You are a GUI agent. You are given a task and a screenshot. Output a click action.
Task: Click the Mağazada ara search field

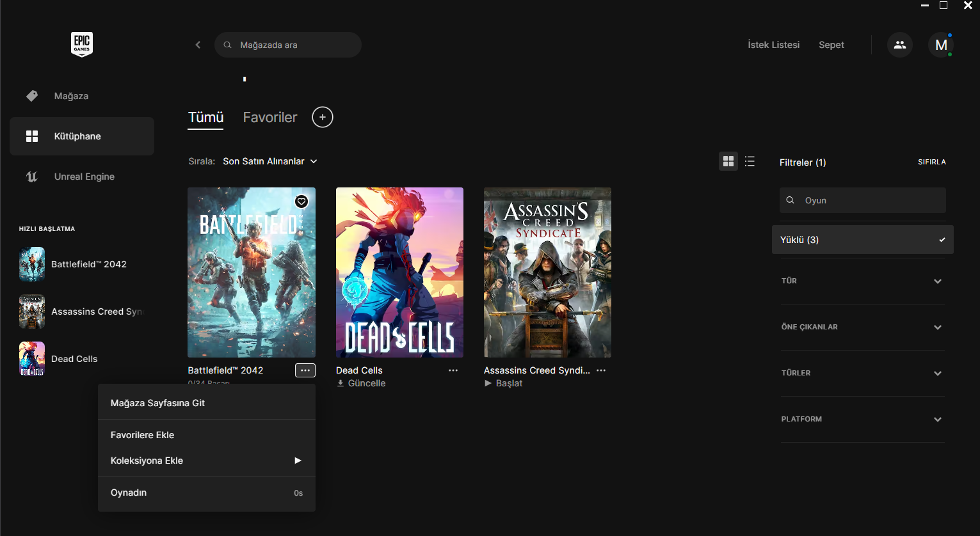[x=288, y=45]
